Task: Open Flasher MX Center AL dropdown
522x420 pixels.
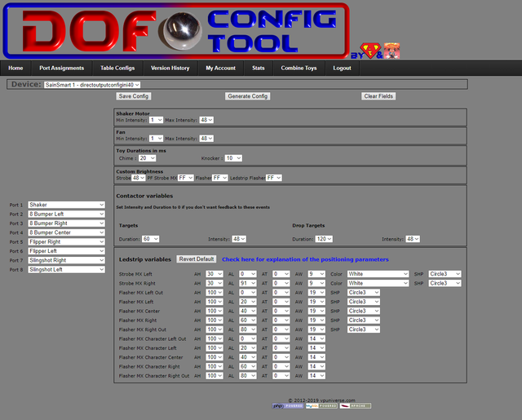Action: [x=248, y=311]
